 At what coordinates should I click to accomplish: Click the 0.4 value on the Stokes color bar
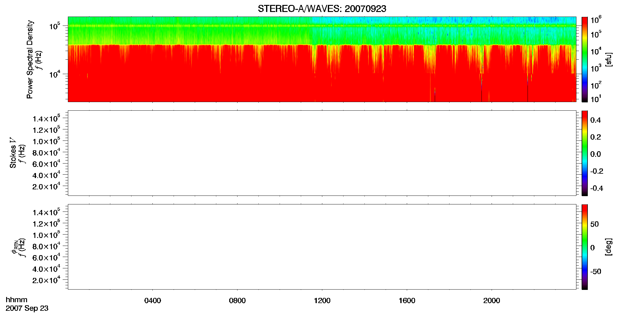click(x=595, y=120)
